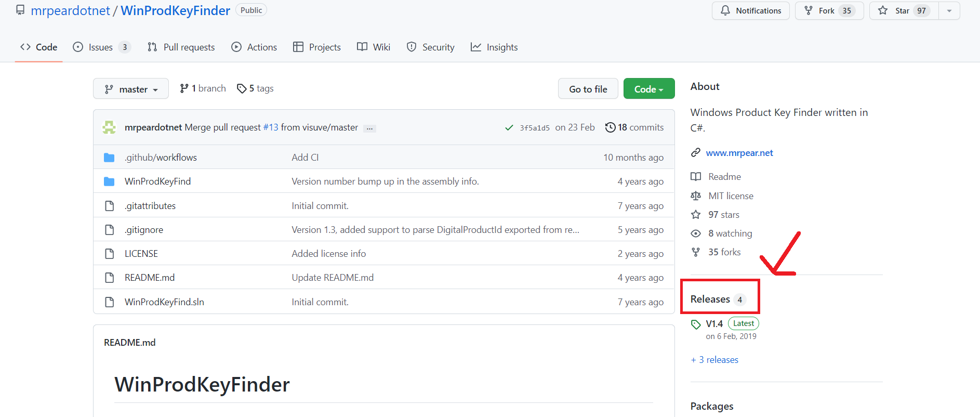The image size is (980, 417).
Task: View the 5 tags link
Action: 255,88
